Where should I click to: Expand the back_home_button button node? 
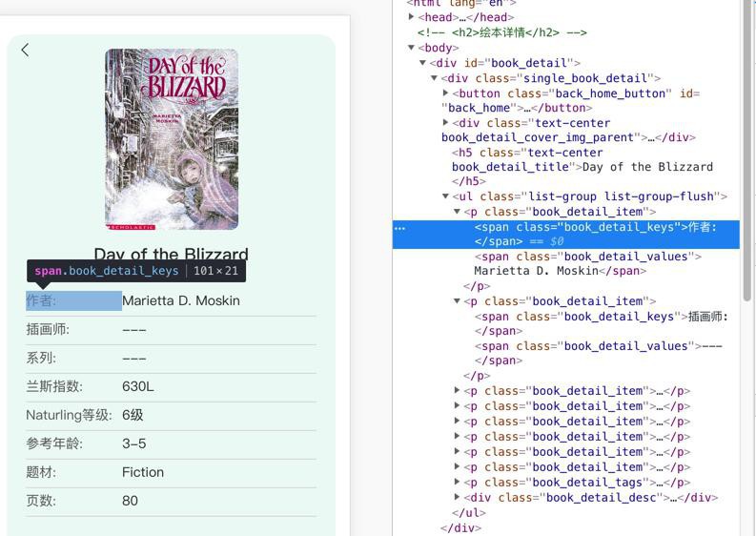coord(445,93)
